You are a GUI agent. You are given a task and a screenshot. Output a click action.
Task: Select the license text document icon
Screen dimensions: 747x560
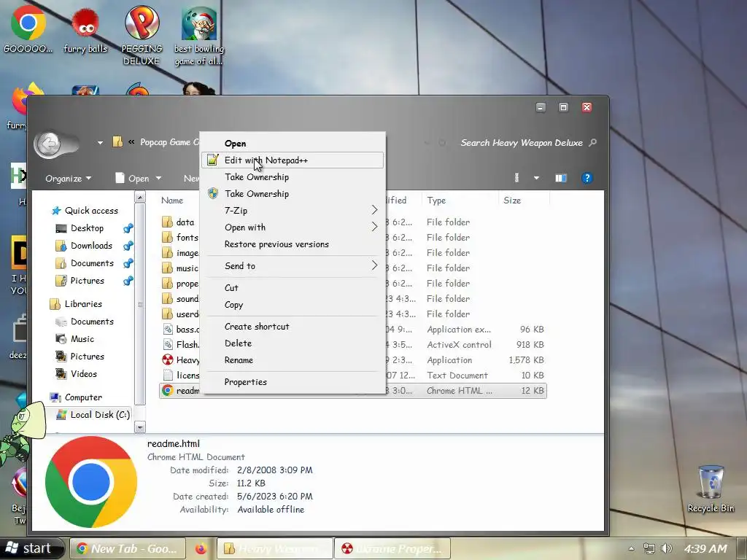(168, 376)
